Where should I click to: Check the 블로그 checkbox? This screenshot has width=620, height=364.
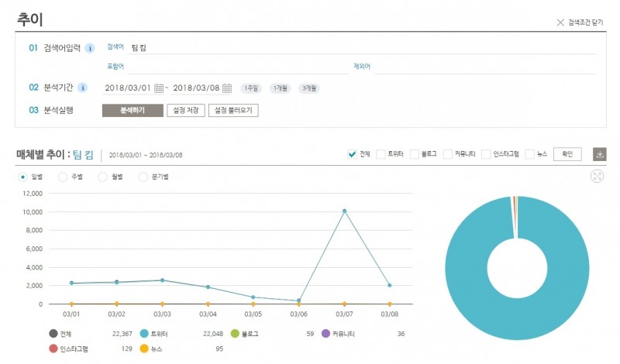[415, 154]
